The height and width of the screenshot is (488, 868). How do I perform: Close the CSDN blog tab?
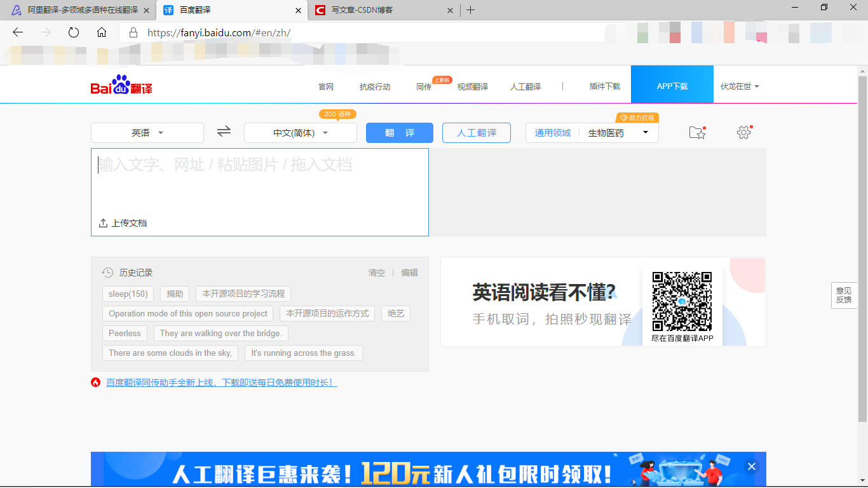pyautogui.click(x=451, y=10)
